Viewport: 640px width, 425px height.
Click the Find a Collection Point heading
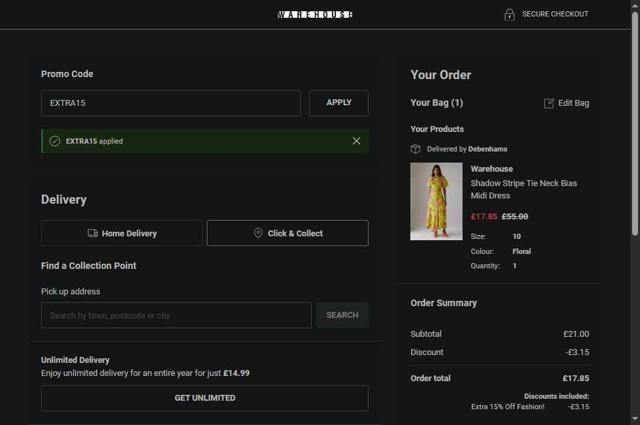(89, 266)
